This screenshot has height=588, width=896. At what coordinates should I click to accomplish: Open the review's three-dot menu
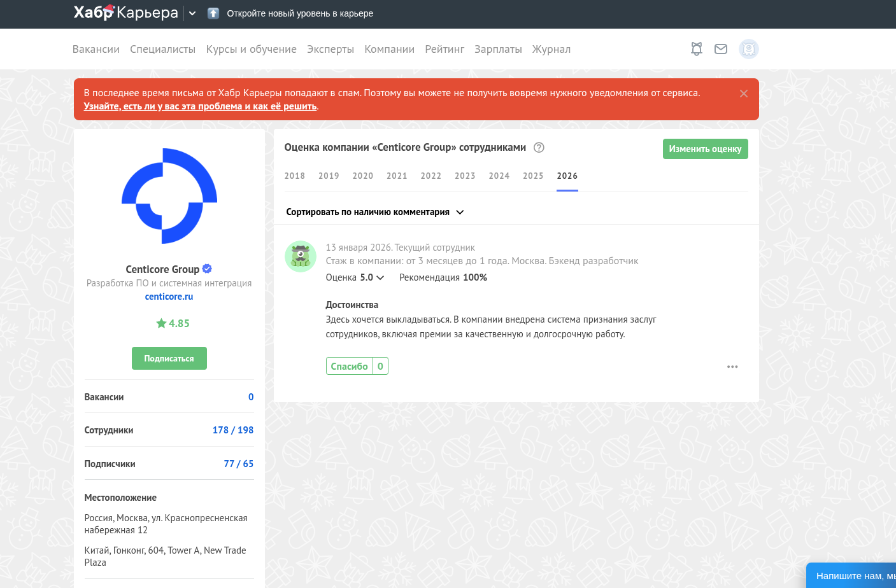(x=732, y=367)
